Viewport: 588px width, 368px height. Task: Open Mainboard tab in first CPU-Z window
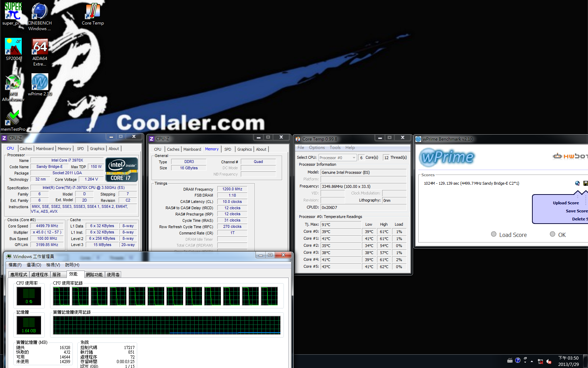[x=45, y=149]
